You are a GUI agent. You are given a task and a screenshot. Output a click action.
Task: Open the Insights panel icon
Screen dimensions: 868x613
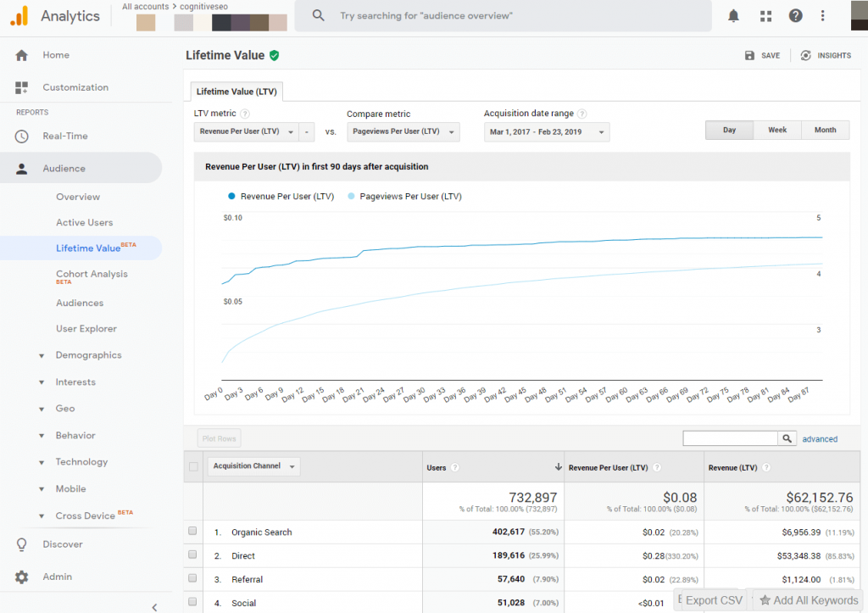tap(805, 55)
